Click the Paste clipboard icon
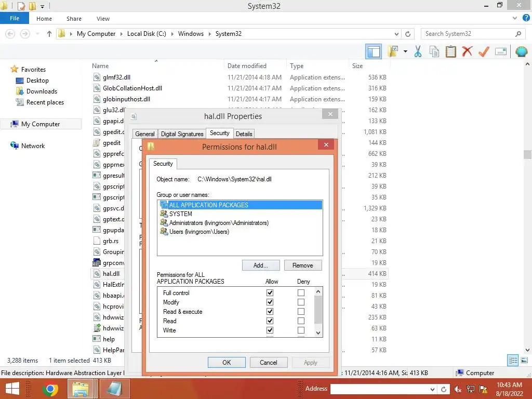This screenshot has width=532, height=399. click(451, 51)
